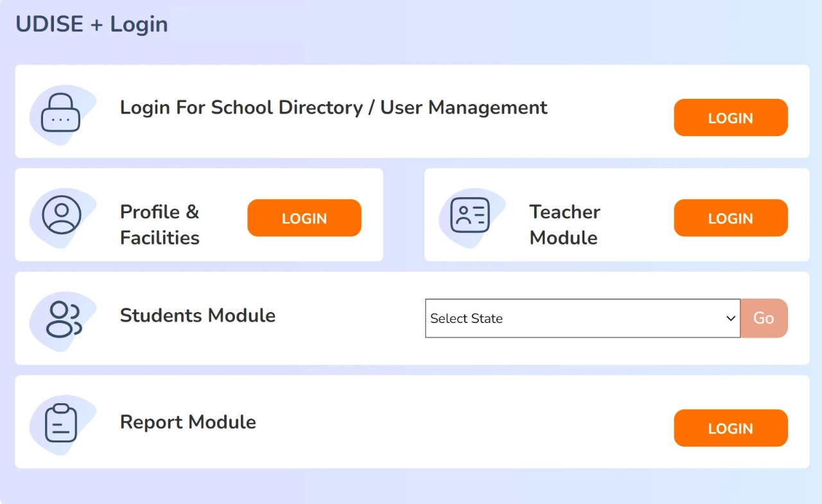This screenshot has height=504, width=822.
Task: Click the Students Module label
Action: pos(197,316)
